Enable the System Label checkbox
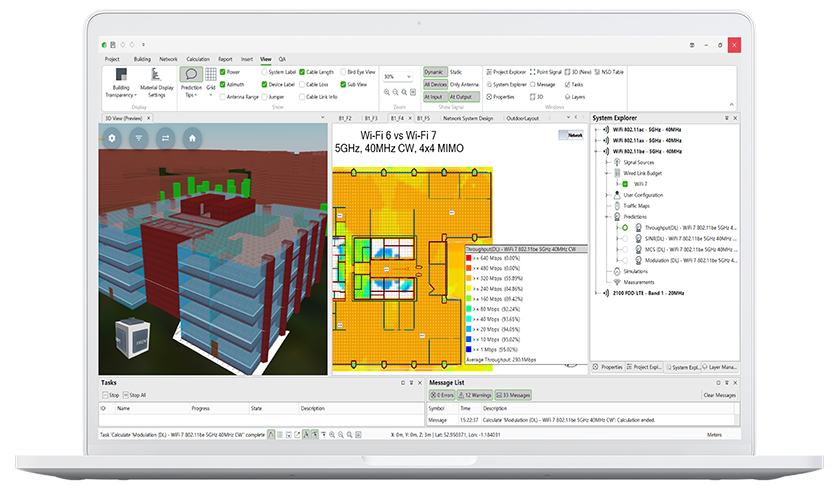This screenshot has height=489, width=838. tap(265, 72)
